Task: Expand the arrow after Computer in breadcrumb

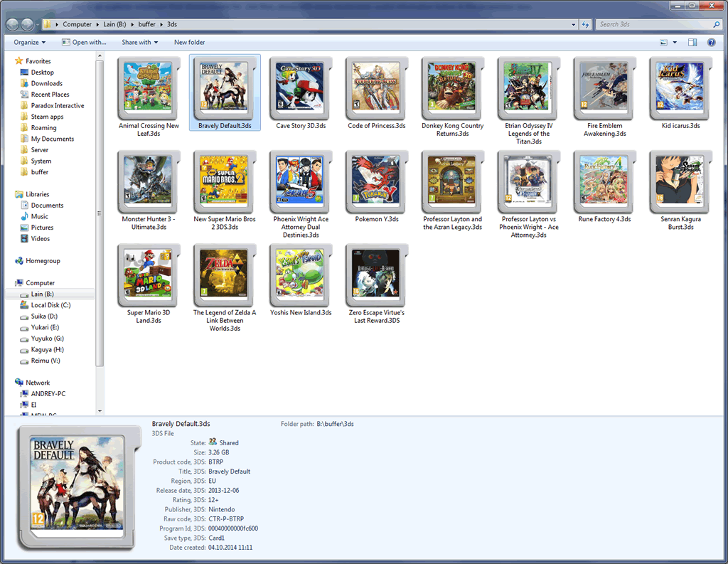Action: [97, 24]
